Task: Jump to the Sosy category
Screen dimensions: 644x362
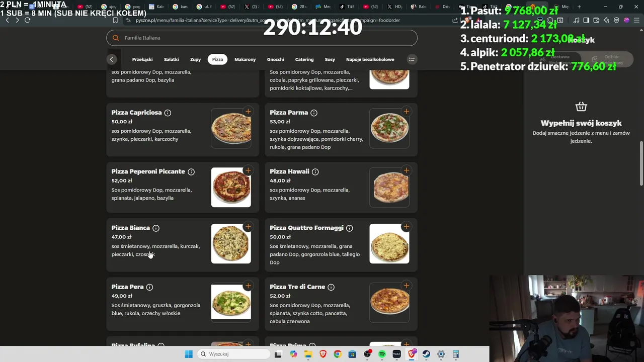Action: [x=330, y=59]
